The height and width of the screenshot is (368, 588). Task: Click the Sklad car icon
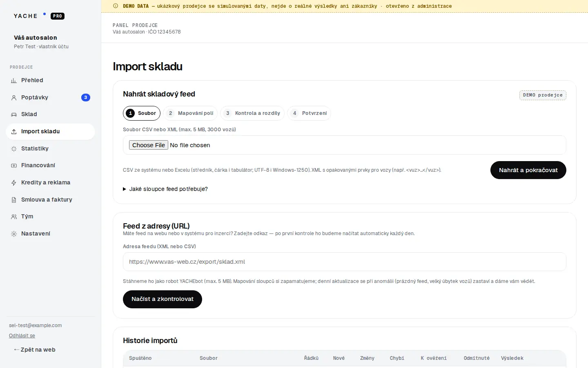[x=14, y=114]
